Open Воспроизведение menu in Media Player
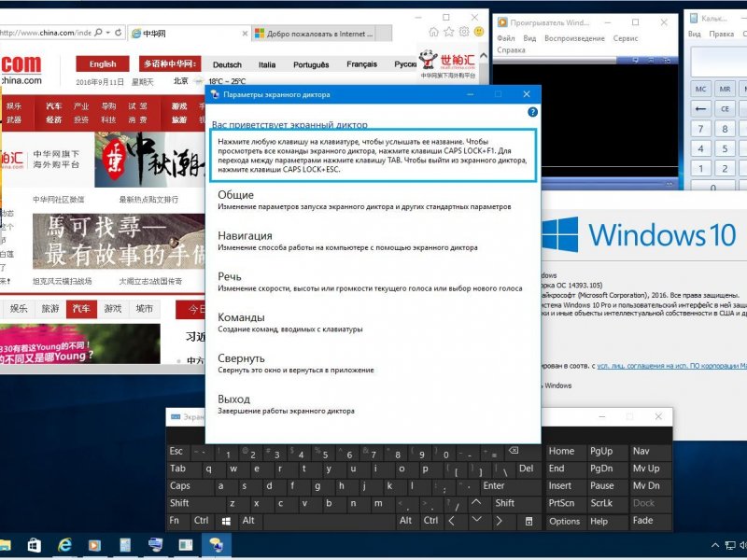This screenshot has width=747, height=560. coord(574,38)
